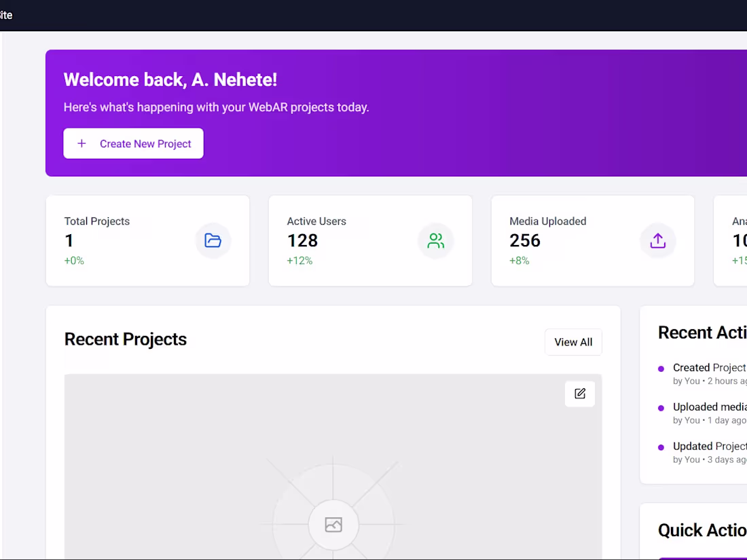Click the purple dot beside Updated Project activity

[x=661, y=447]
